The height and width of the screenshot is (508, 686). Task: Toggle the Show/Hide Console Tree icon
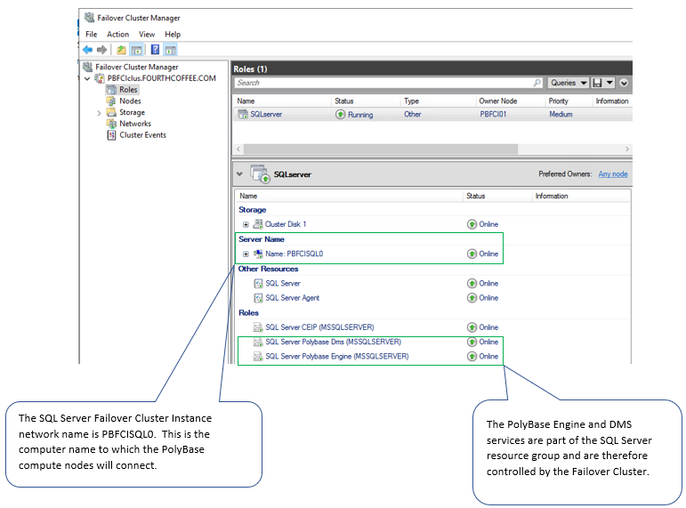coord(136,50)
